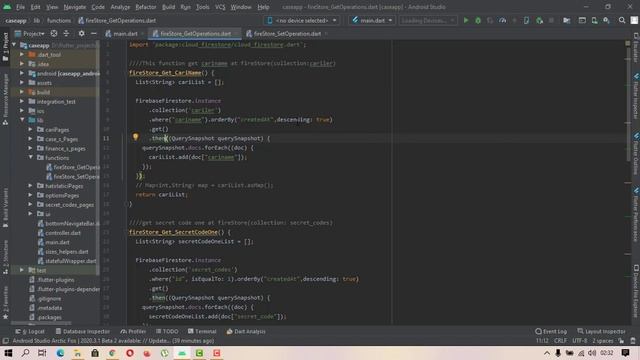
Task: Open the Refactor menu
Action: tap(146, 7)
